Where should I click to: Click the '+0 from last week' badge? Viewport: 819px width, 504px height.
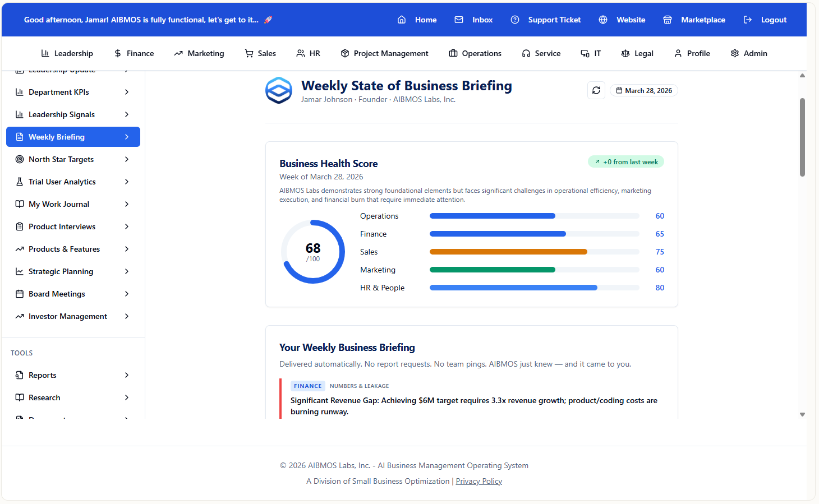pyautogui.click(x=626, y=161)
